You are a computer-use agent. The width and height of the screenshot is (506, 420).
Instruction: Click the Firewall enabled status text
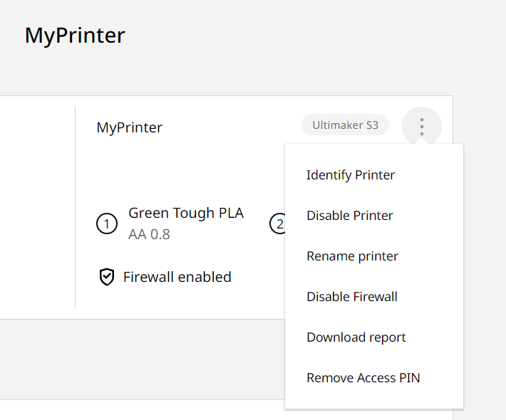[177, 277]
